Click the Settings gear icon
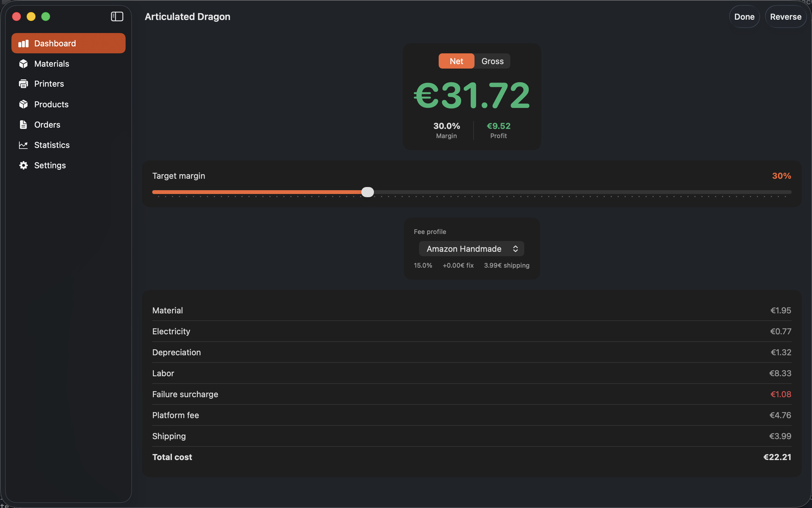 (x=23, y=165)
